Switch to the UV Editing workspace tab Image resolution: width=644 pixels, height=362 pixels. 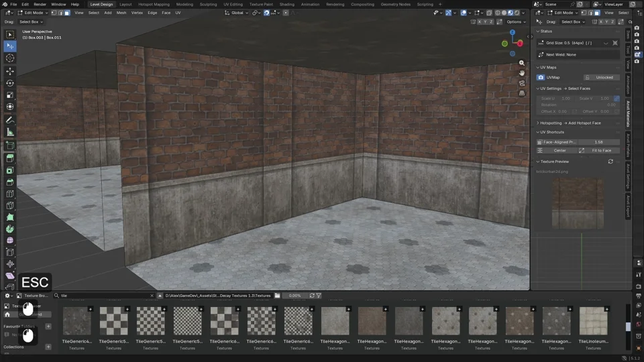pyautogui.click(x=233, y=4)
